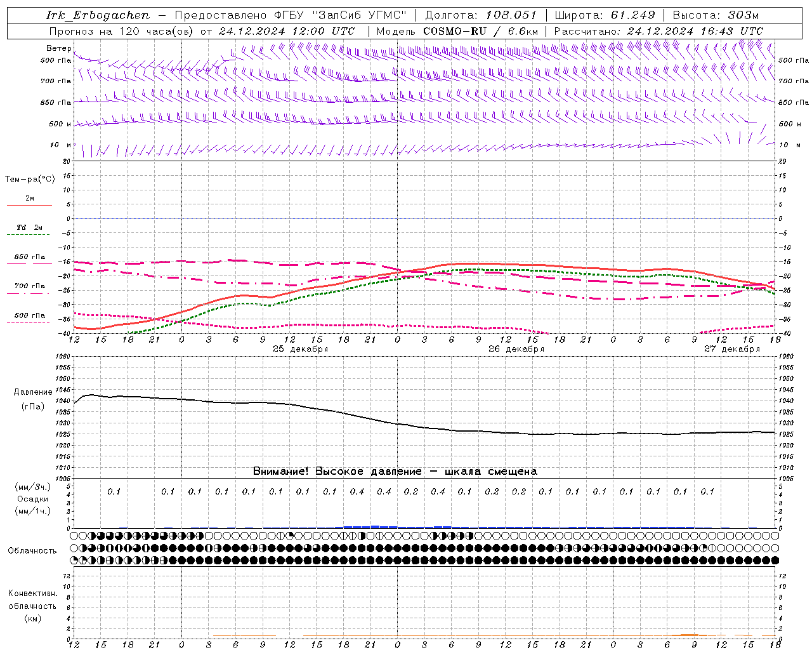The width and height of the screenshot is (812, 650).
Task: Click the 'Высота: 303м' elevation text
Action: click(716, 15)
